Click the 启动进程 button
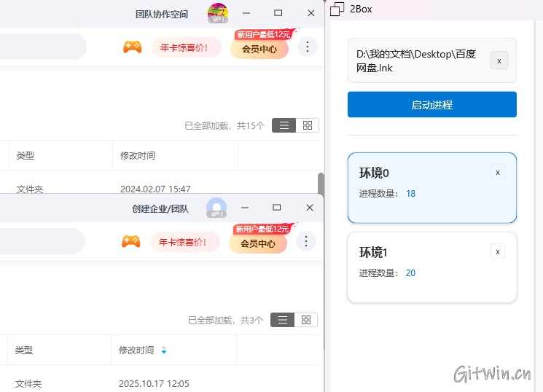 coord(432,105)
